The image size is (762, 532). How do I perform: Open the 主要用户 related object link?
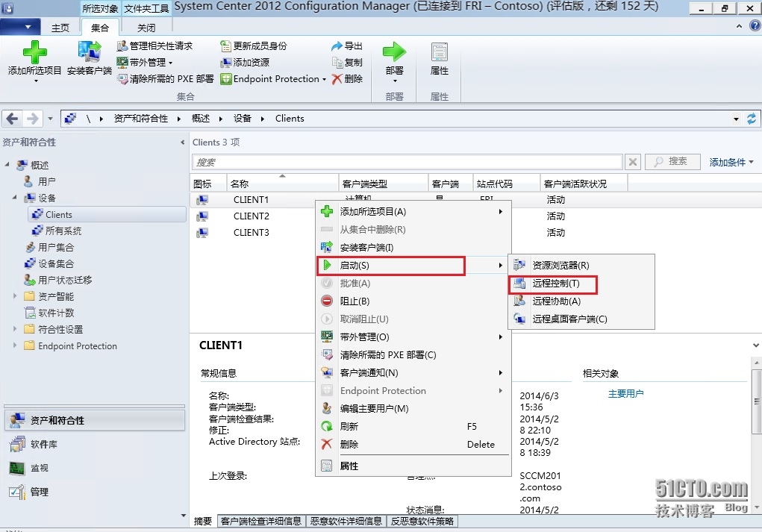[x=625, y=394]
